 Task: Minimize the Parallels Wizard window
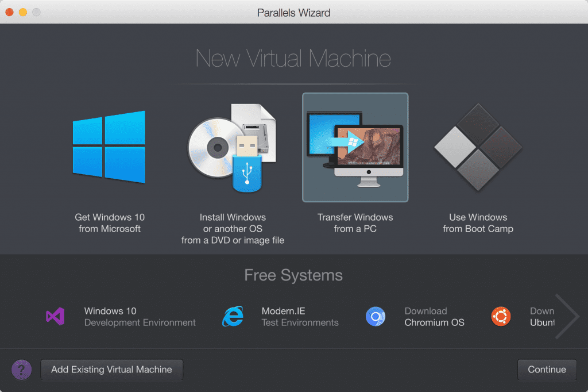click(x=23, y=12)
